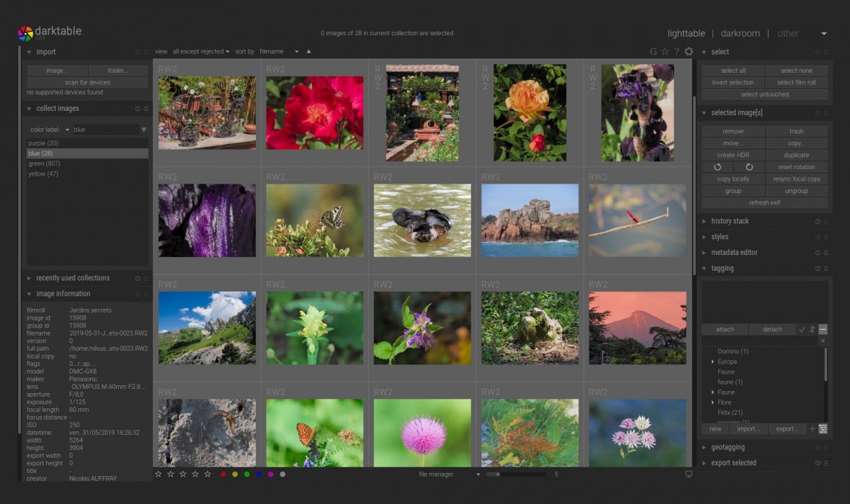The height and width of the screenshot is (504, 850).
Task: Open global preferences gear icon
Action: point(689,52)
